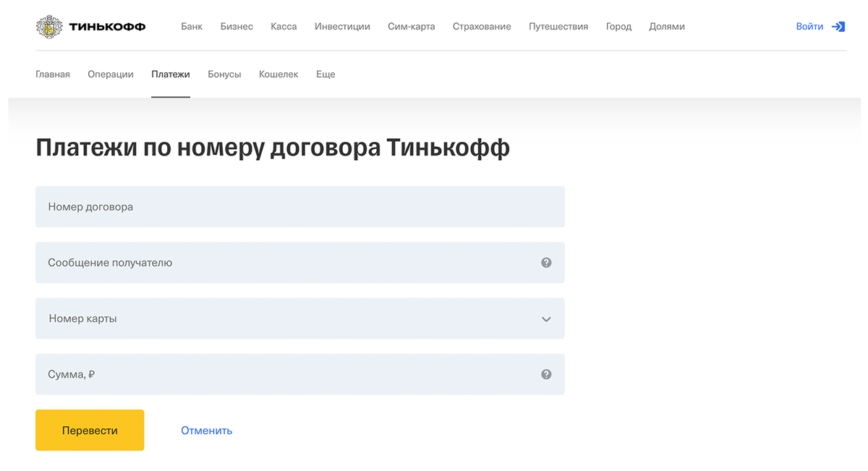Expand the Номер карты dropdown chevron

coord(546,319)
